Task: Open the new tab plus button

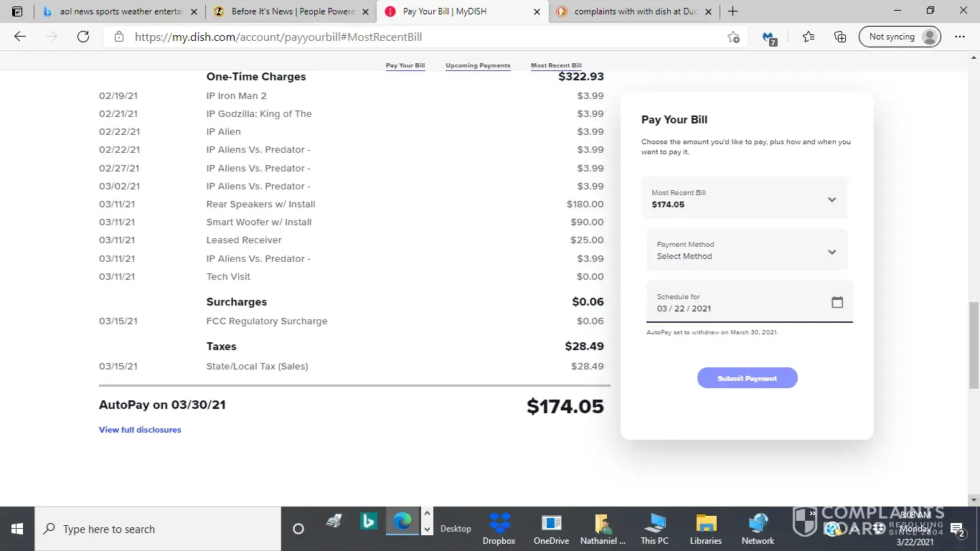Action: (x=732, y=11)
